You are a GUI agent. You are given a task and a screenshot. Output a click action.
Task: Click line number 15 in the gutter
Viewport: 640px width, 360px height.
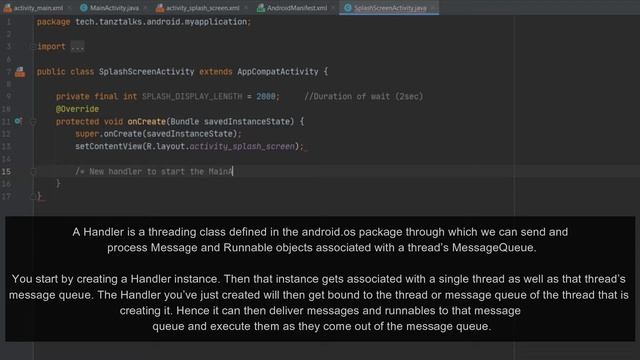point(6,171)
